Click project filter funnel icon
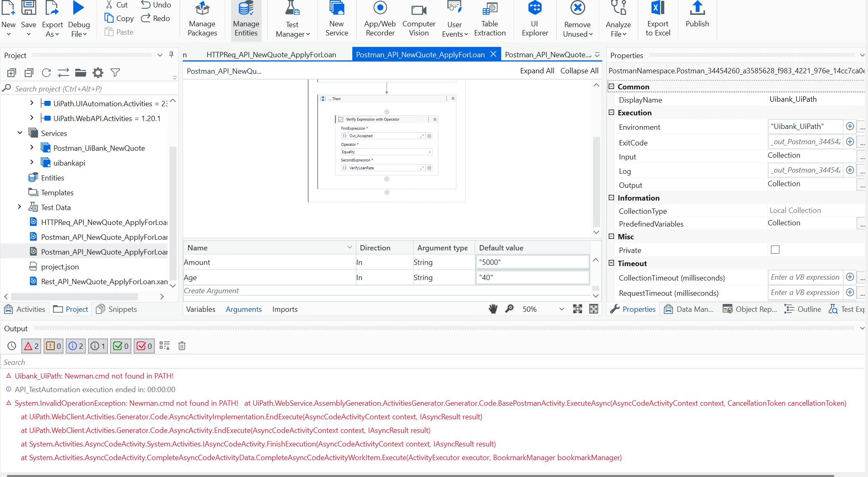The height and width of the screenshot is (477, 868). (115, 73)
